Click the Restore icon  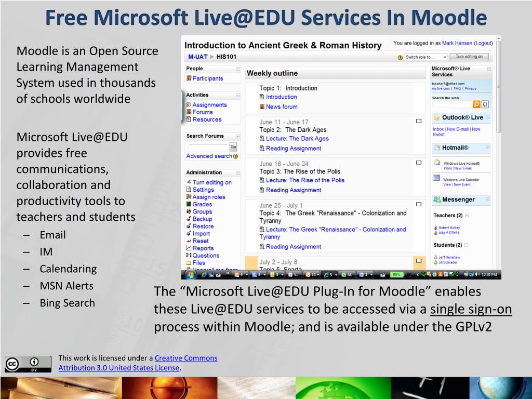[x=189, y=226]
